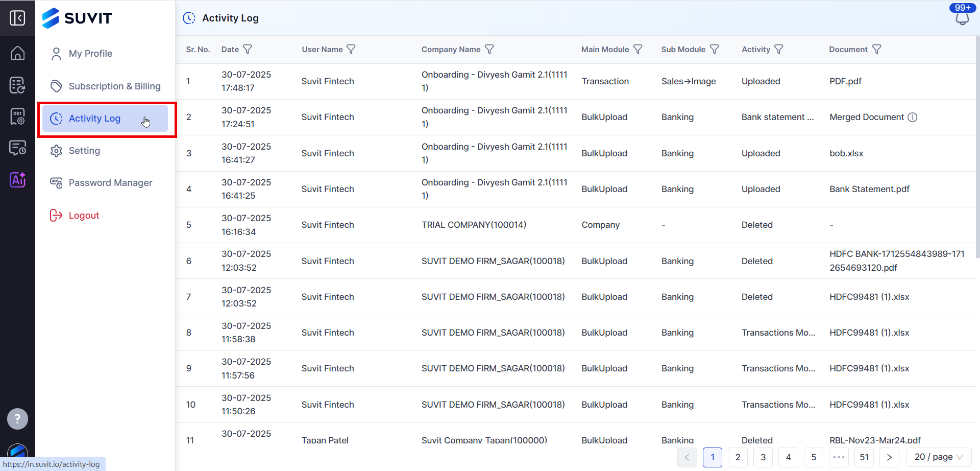Open Subscription & Billing menu item
Image resolution: width=980 pixels, height=471 pixels.
tap(105, 86)
